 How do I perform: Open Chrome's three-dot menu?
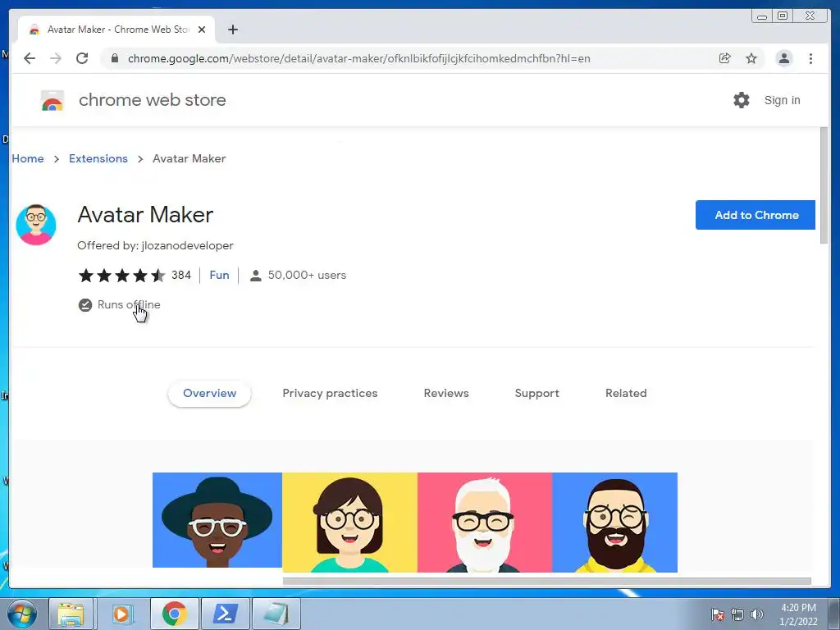pos(810,58)
